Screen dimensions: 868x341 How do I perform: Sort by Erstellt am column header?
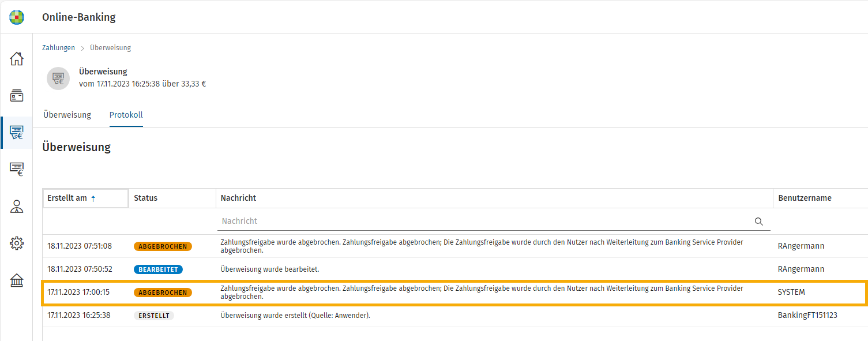(85, 198)
